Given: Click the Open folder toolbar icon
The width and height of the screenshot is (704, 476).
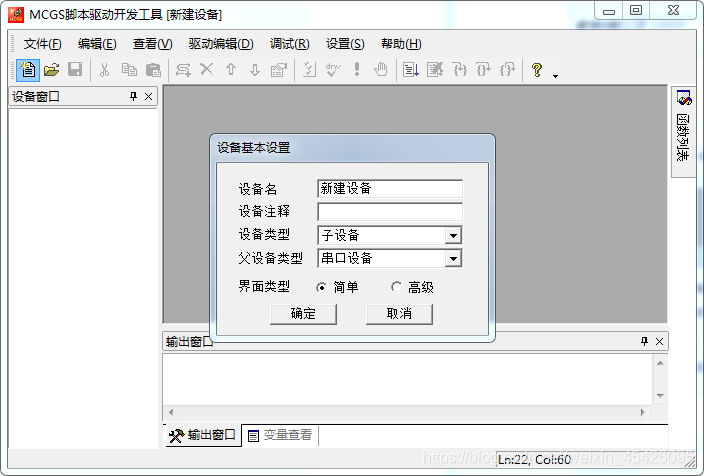Looking at the screenshot, I should tap(51, 70).
